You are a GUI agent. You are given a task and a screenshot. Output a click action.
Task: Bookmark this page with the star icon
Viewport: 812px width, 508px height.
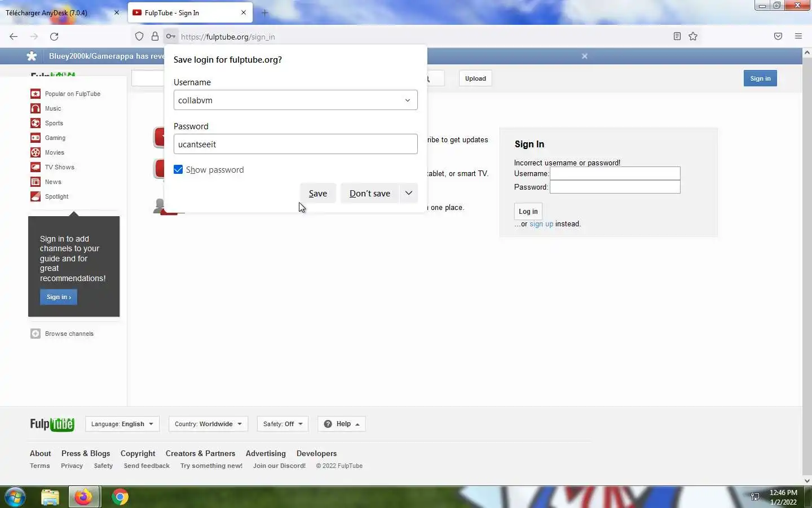click(x=693, y=36)
